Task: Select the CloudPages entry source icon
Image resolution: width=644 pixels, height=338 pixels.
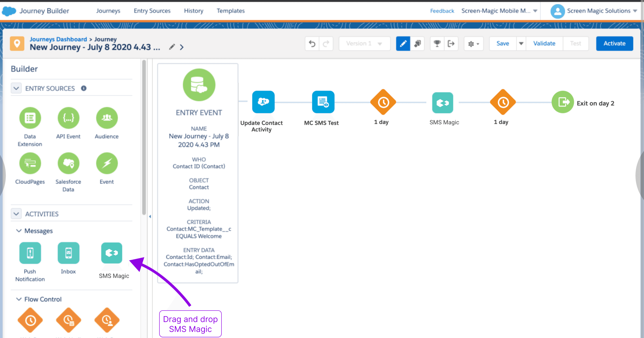Action: (30, 163)
